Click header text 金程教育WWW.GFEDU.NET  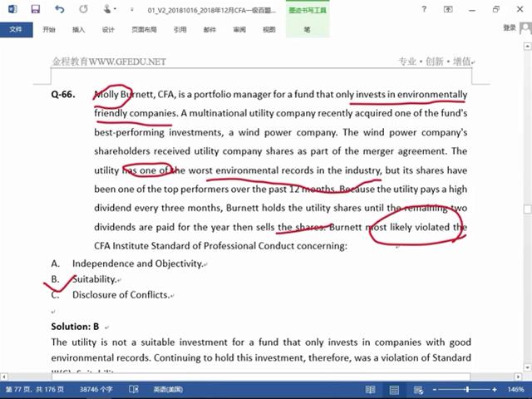tap(109, 62)
